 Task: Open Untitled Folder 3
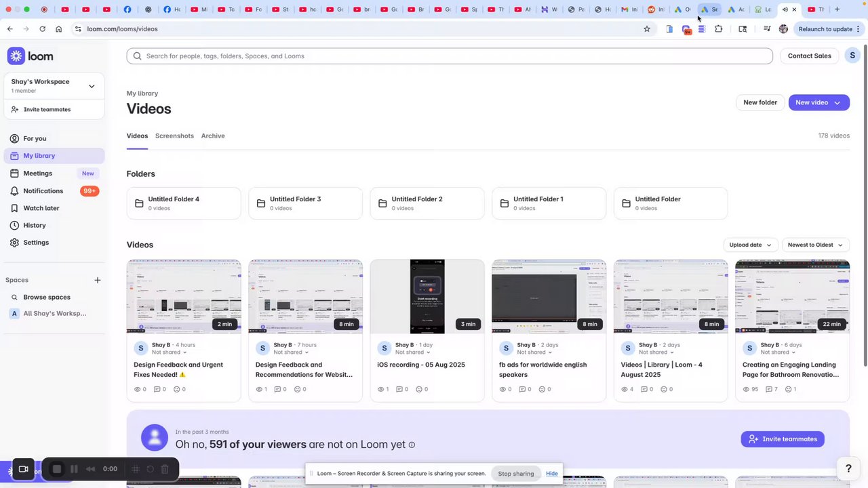point(305,203)
